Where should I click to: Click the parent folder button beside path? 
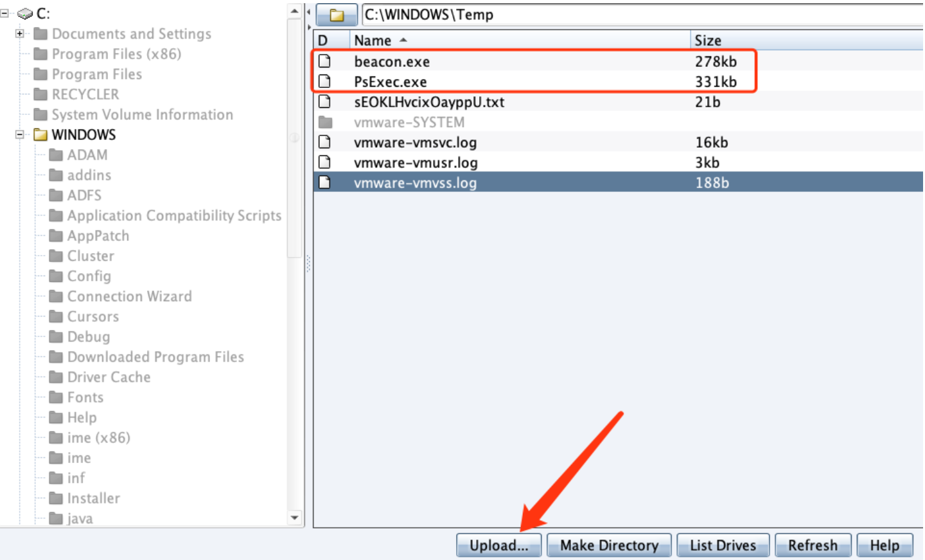point(337,15)
